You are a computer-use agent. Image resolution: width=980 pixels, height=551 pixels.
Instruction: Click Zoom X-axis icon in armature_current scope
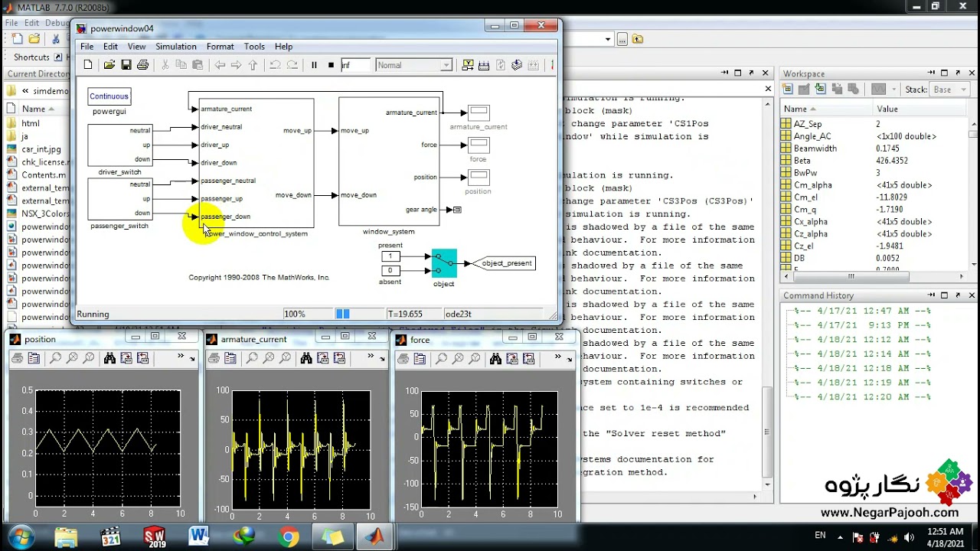[x=269, y=358]
